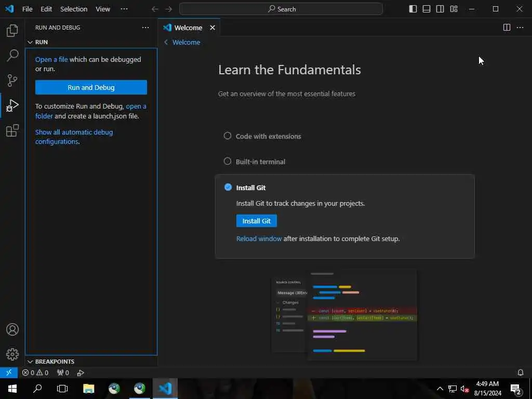Click the remote window indicator in status bar
Image resolution: width=532 pixels, height=399 pixels.
(x=9, y=373)
